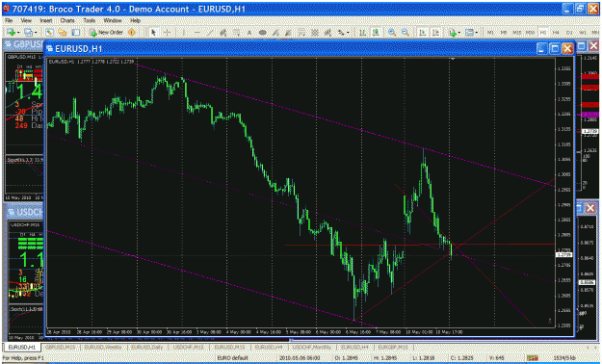Select the H1 timeframe button
This screenshot has width=602, height=364.
(x=543, y=33)
